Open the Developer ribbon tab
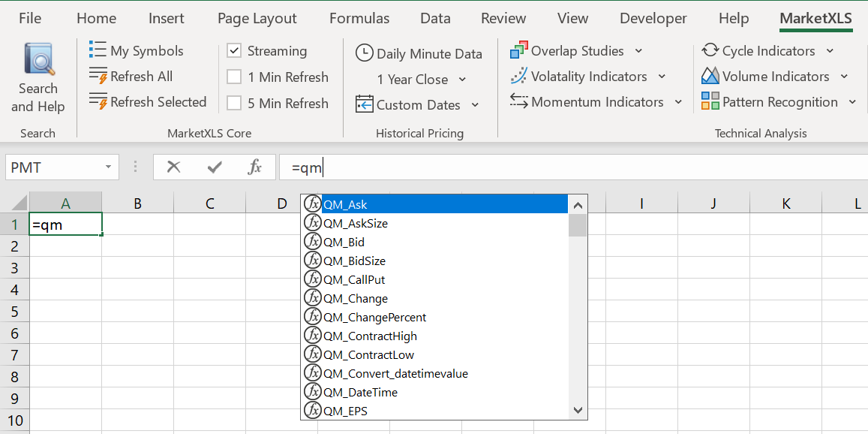Viewport: 868px width, 434px height. (x=653, y=18)
